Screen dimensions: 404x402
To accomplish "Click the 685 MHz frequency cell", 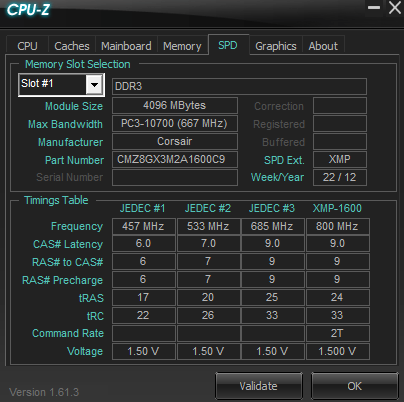I will point(273,226).
